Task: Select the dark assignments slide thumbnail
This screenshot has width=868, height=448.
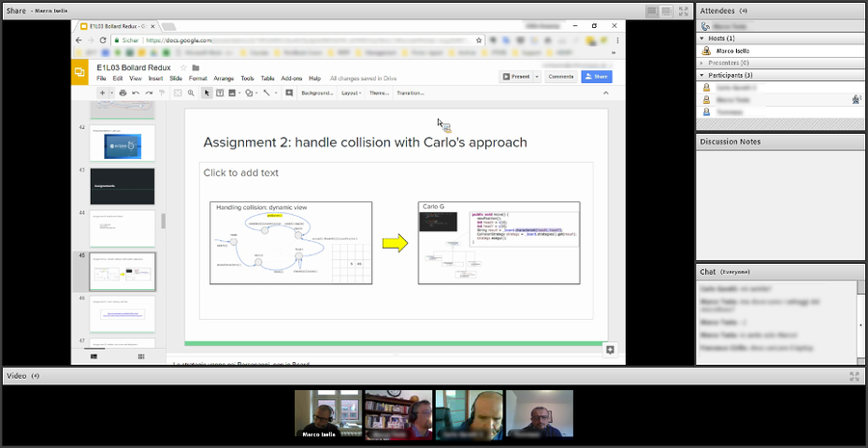Action: pos(122,186)
